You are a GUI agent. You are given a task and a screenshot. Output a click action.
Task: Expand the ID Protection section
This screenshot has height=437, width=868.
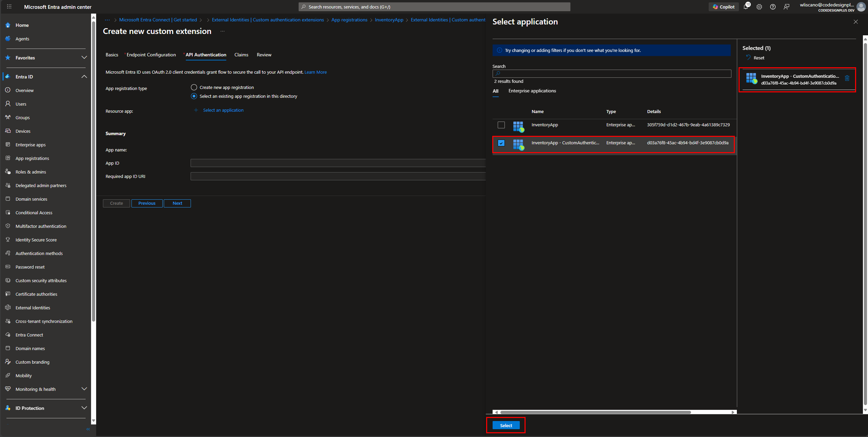(x=84, y=408)
